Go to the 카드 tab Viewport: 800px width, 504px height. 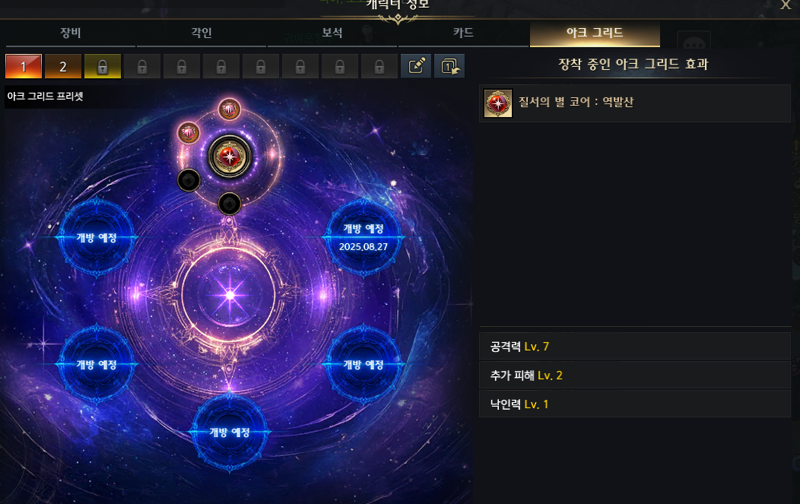463,33
